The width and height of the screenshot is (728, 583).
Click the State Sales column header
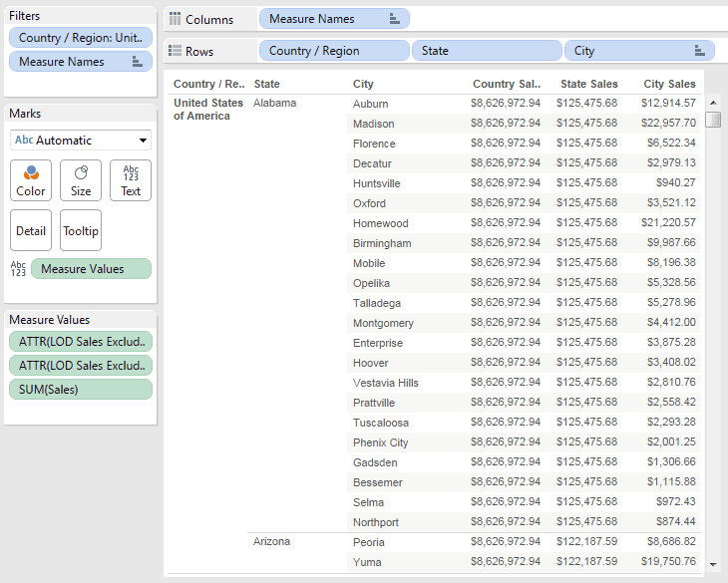point(588,84)
